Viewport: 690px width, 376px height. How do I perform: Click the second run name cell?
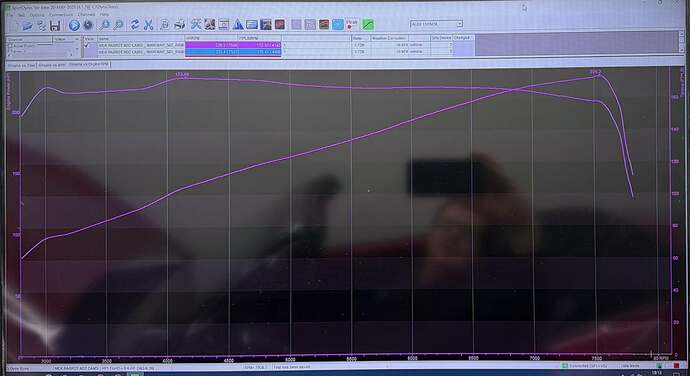[141, 52]
